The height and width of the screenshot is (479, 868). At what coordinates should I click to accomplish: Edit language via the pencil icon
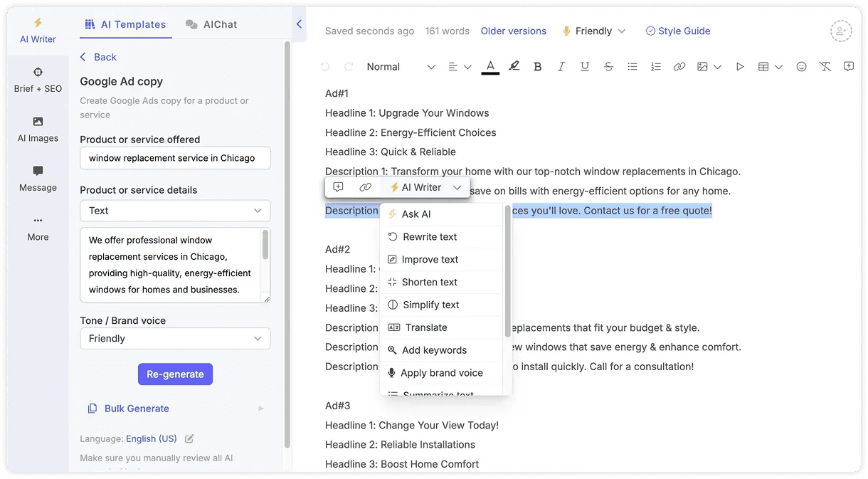click(189, 438)
